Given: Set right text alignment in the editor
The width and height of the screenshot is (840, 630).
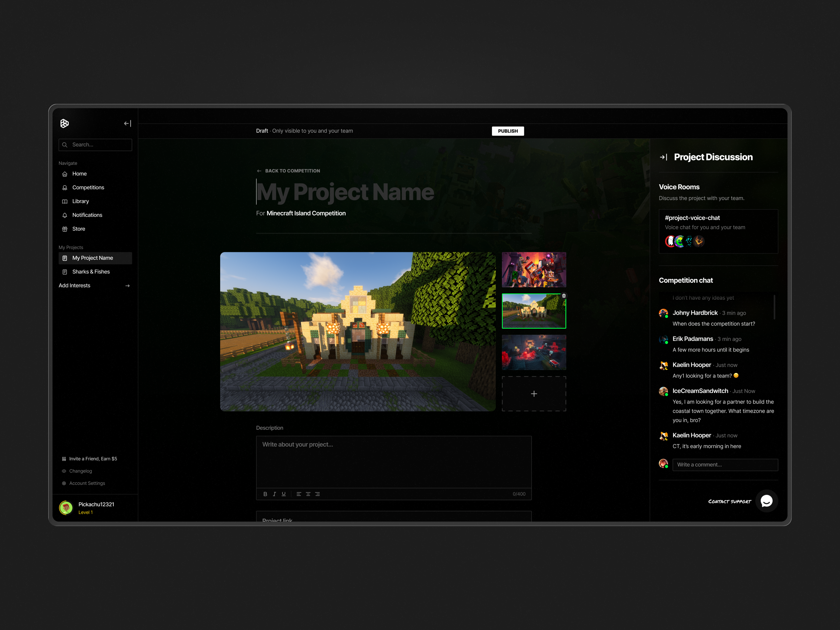Looking at the screenshot, I should pos(317,494).
